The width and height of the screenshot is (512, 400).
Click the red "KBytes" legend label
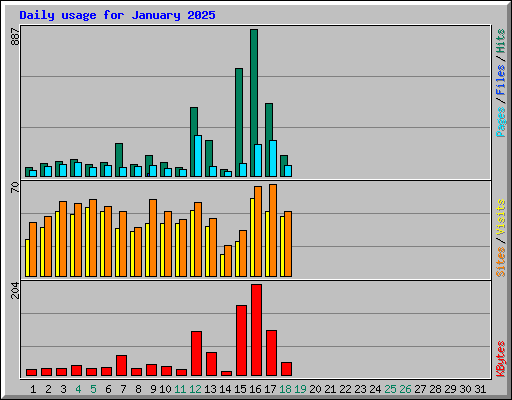click(500, 359)
